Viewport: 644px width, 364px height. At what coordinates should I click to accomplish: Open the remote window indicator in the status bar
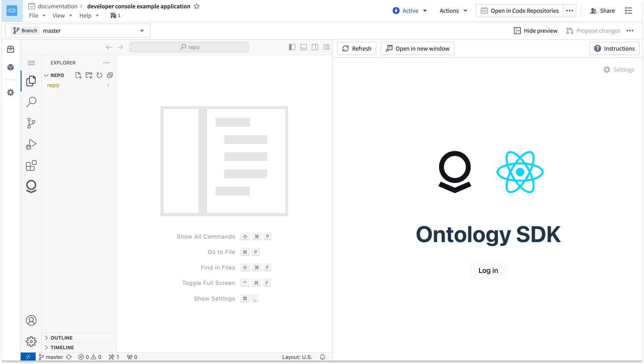pos(28,357)
